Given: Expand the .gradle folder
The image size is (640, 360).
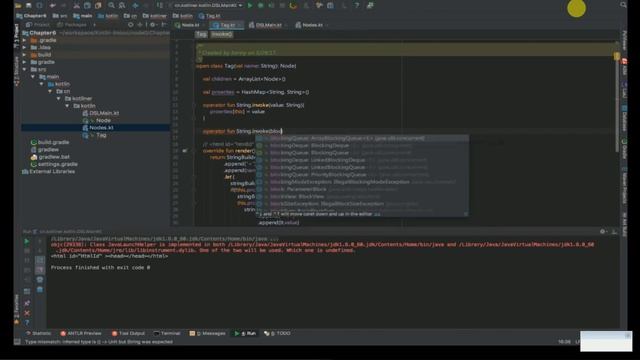Looking at the screenshot, I should (25, 40).
